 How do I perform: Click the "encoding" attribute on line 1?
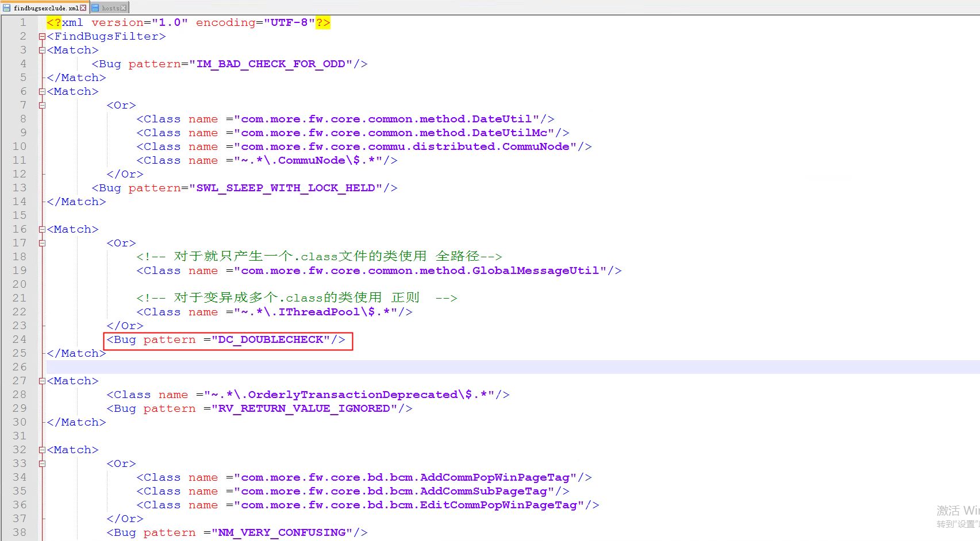tap(225, 22)
